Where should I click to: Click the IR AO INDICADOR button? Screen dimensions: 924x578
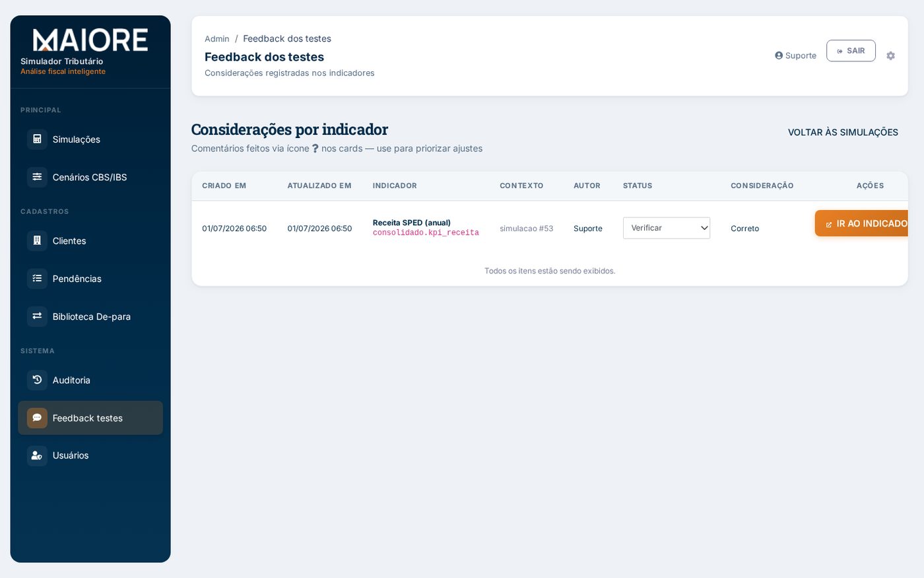[x=862, y=223]
